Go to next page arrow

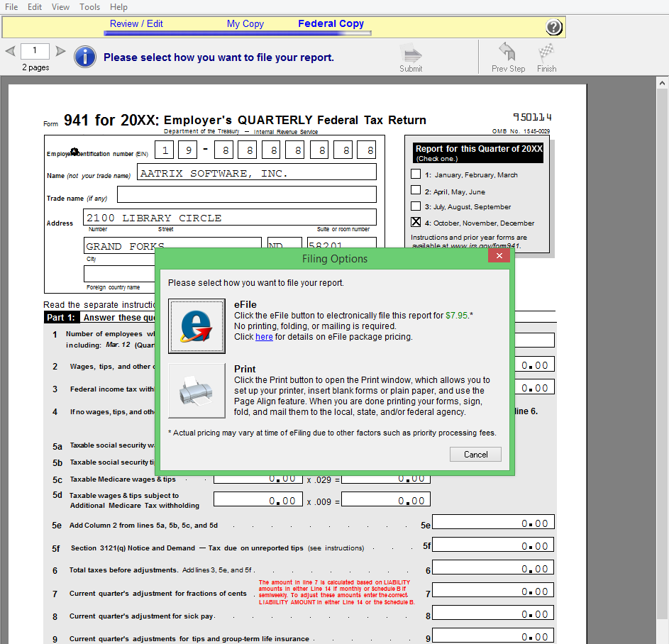60,51
